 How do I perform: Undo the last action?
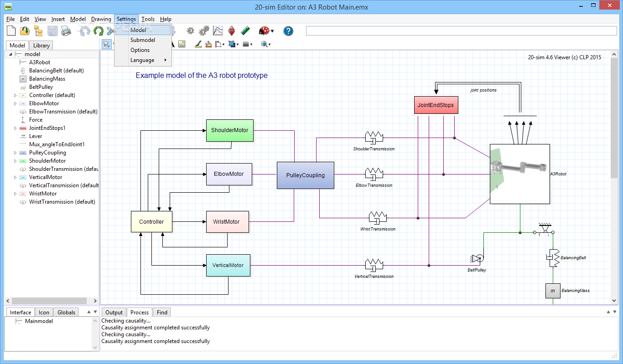click(85, 31)
